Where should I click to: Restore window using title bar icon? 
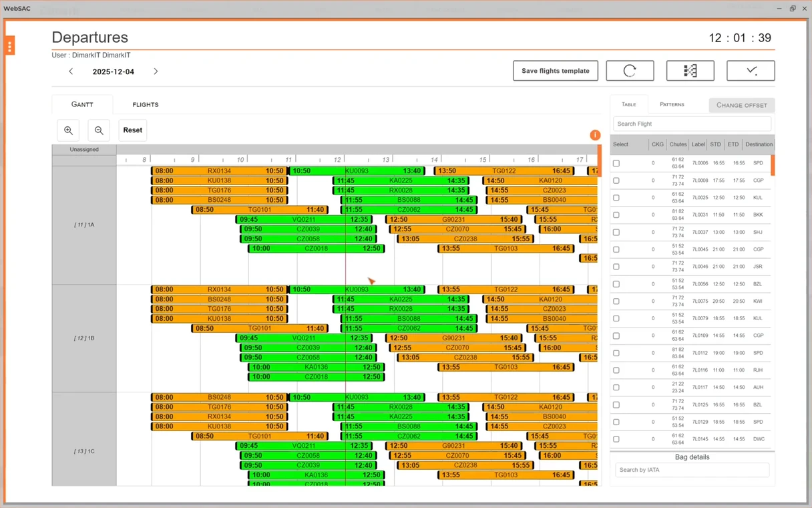point(793,9)
